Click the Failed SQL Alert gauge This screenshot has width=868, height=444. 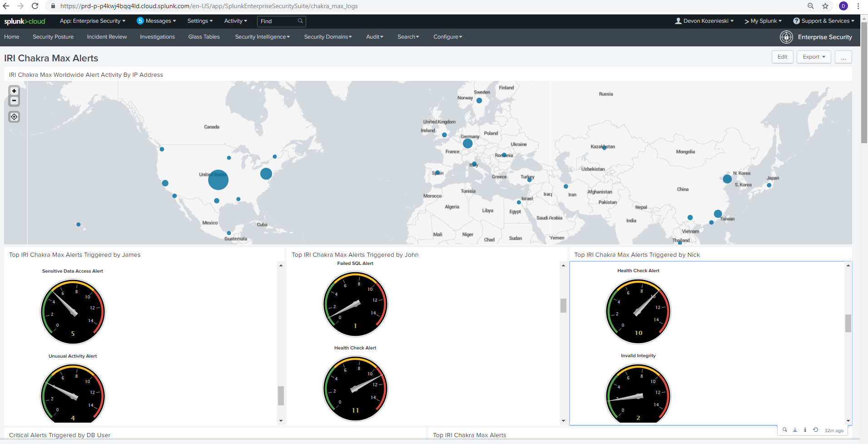click(x=355, y=304)
